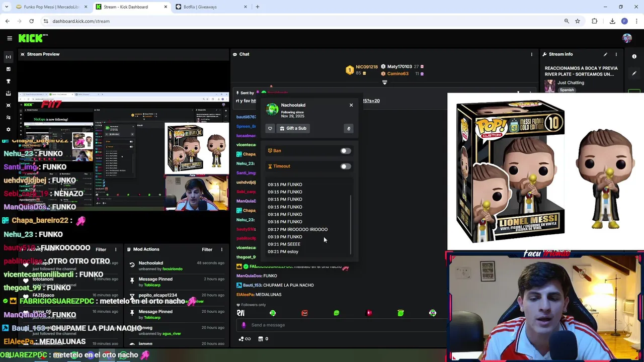Viewport: 644px width, 362px height.
Task: Click the Send a message input field
Action: pyautogui.click(x=342, y=325)
